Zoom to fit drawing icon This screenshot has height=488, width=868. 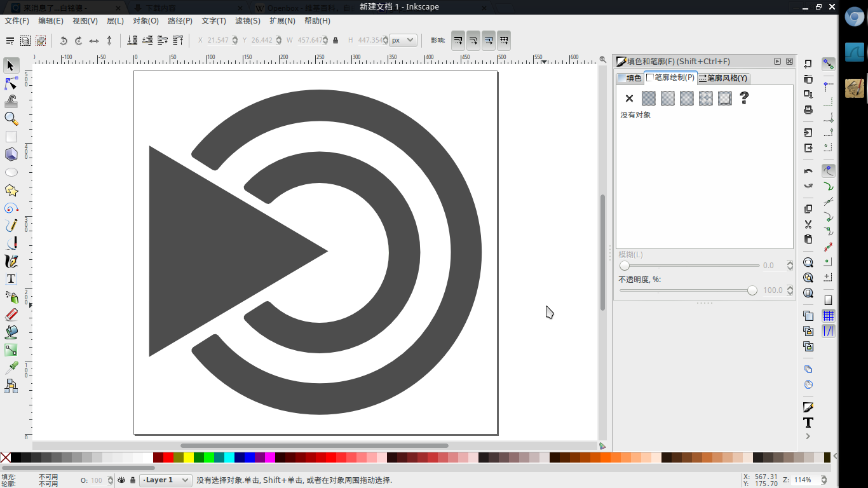click(x=808, y=278)
